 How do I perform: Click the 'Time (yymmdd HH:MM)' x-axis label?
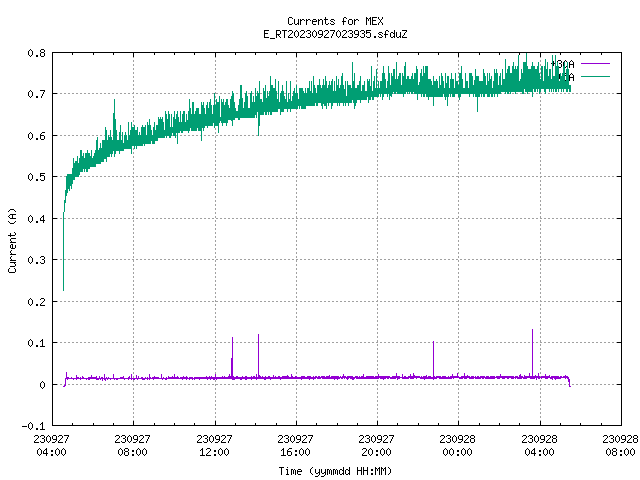pos(335,471)
